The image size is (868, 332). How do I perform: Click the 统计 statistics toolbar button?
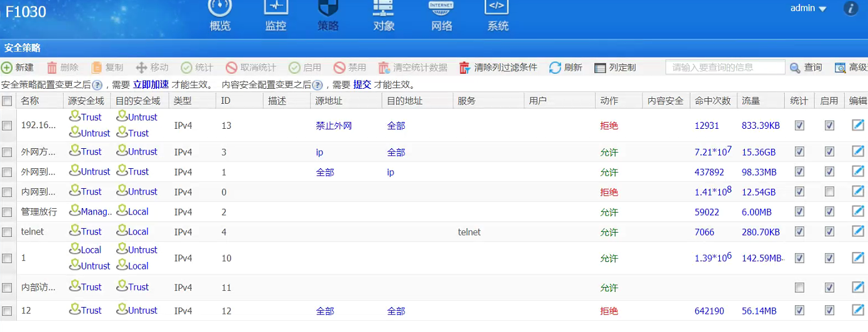pyautogui.click(x=197, y=68)
